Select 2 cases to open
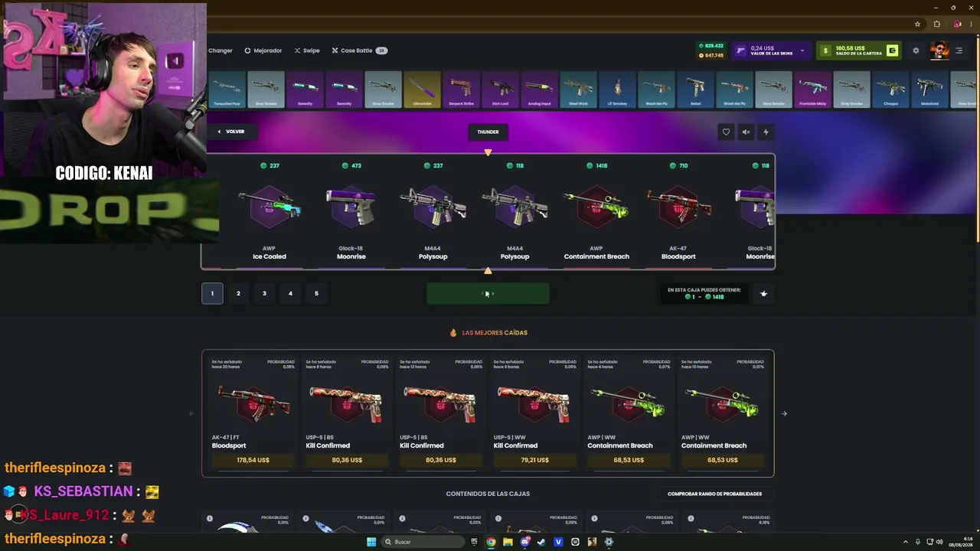Image resolution: width=980 pixels, height=551 pixels. point(238,293)
